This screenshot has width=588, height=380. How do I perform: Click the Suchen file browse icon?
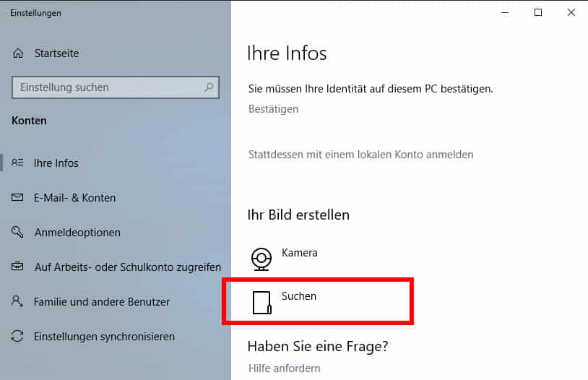(x=261, y=303)
